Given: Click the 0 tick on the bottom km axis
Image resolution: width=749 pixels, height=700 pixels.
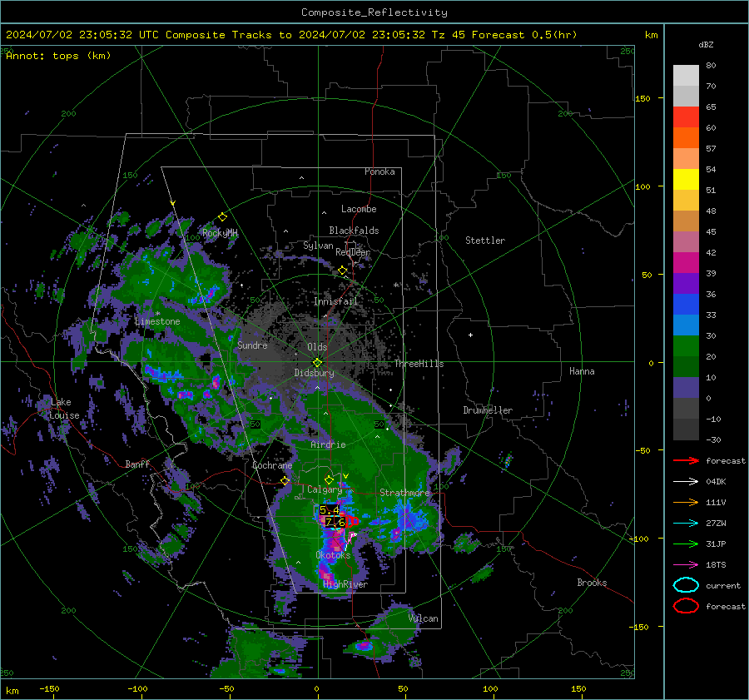Looking at the screenshot, I should coord(317,689).
